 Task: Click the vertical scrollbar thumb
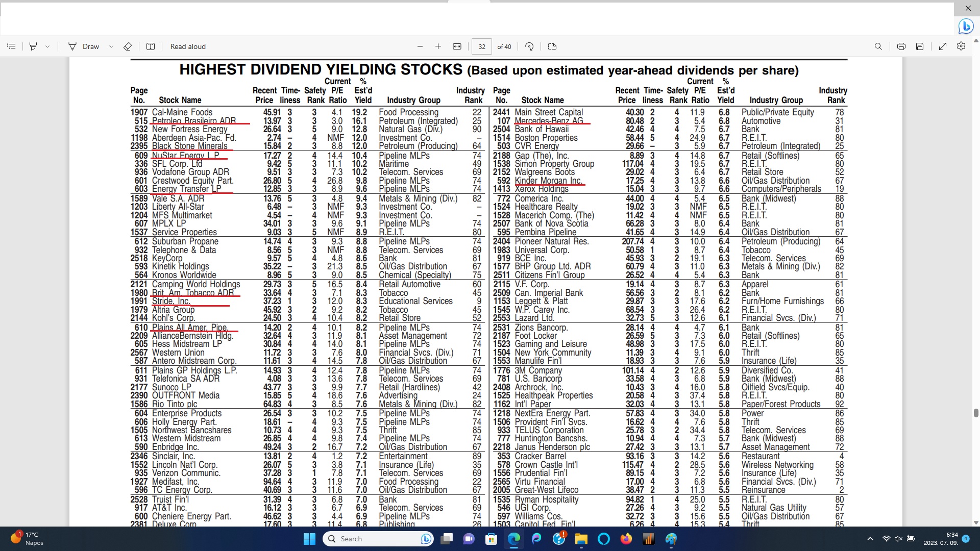(x=976, y=413)
